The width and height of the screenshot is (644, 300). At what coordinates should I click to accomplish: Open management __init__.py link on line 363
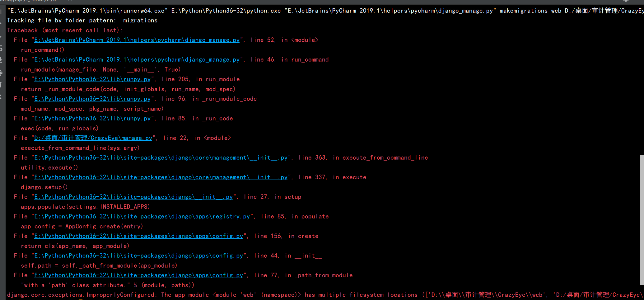161,158
